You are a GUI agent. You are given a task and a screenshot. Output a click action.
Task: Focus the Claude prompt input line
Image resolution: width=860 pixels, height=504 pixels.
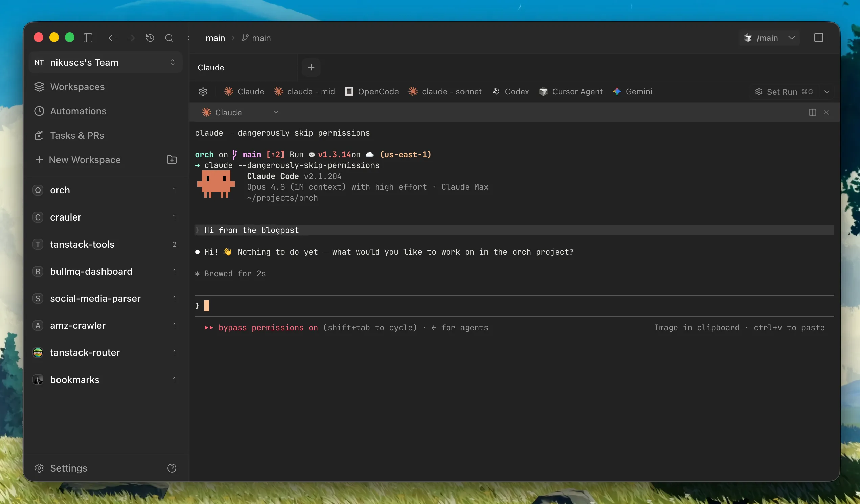[514, 306]
